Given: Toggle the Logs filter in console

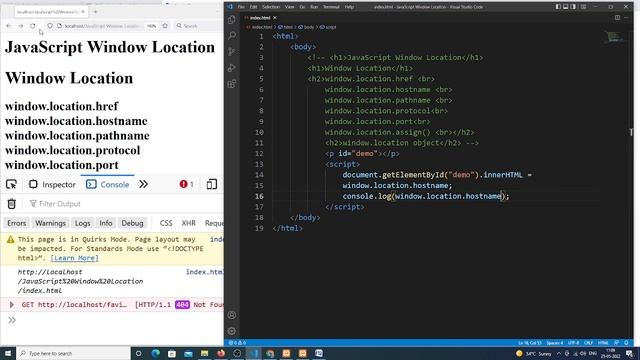Looking at the screenshot, I should pyautogui.click(x=82, y=223).
